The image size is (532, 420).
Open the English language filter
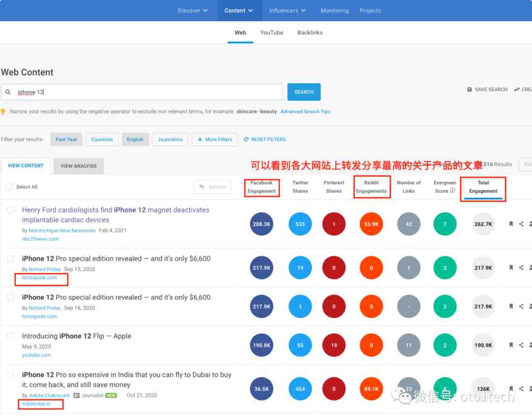135,139
